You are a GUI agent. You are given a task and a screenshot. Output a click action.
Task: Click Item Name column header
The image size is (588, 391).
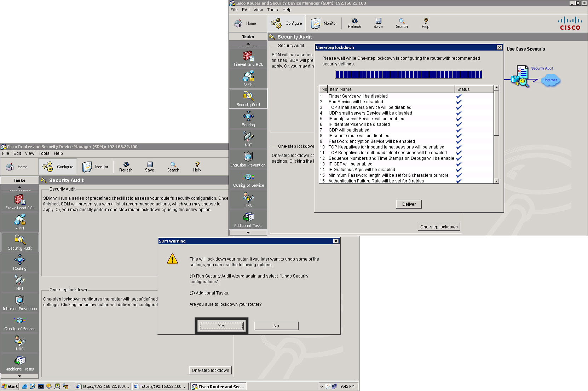(391, 89)
